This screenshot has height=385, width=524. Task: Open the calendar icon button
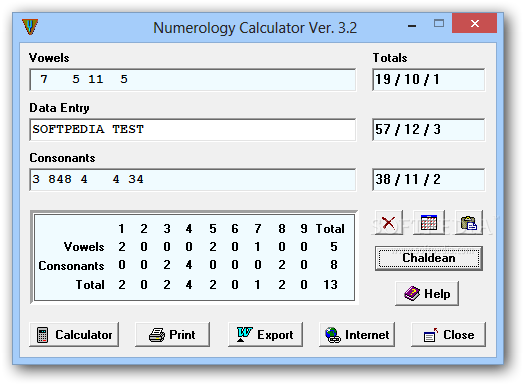coord(429,223)
